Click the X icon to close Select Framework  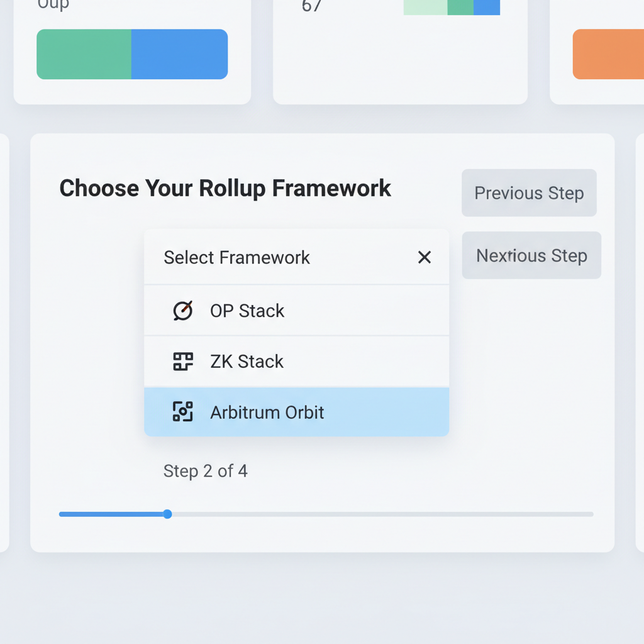point(425,257)
